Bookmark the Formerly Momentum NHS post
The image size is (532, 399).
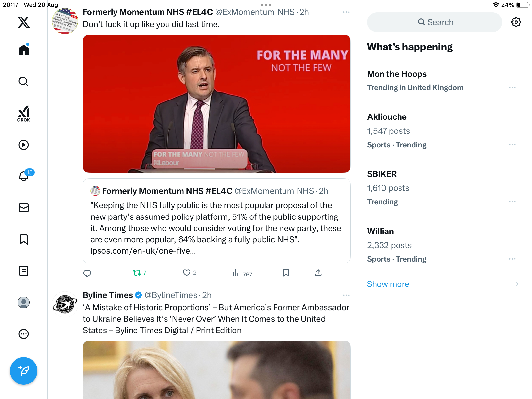[286, 273]
